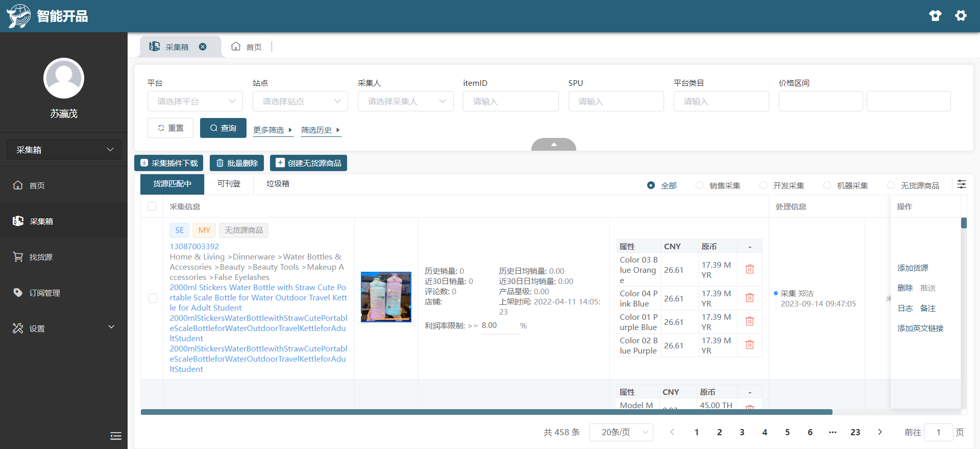980x449 pixels.
Task: Select the 无货源商品 radio option
Action: tap(913, 185)
